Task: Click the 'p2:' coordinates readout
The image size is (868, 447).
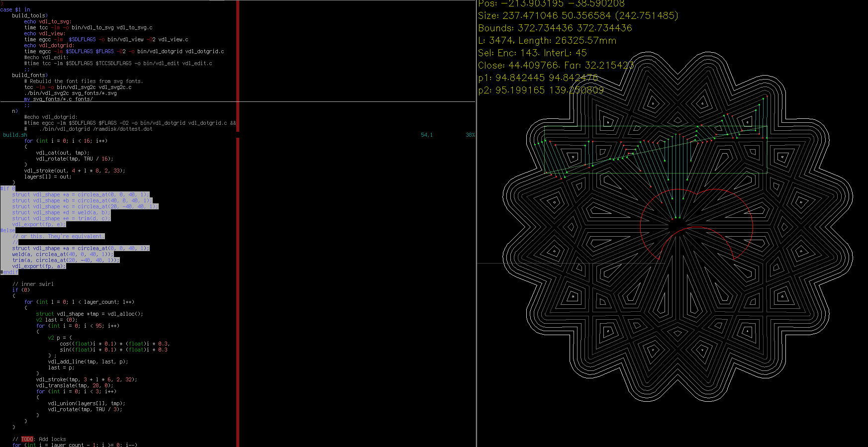Action: [x=541, y=90]
